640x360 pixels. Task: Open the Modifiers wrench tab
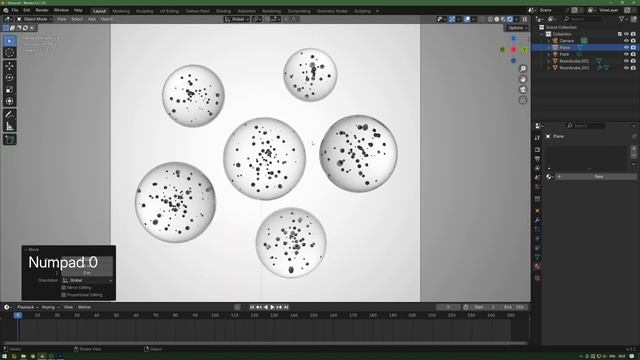tap(538, 220)
